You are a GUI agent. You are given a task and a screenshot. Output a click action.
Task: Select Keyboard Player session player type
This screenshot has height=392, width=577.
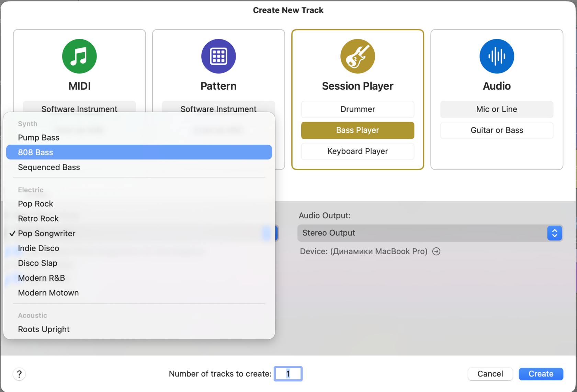[x=358, y=151]
